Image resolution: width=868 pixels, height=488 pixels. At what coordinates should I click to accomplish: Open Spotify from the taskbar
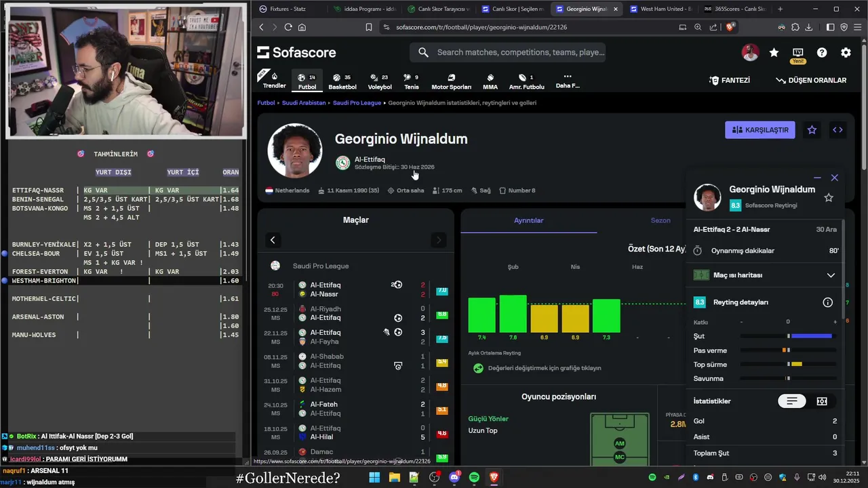pos(474,477)
